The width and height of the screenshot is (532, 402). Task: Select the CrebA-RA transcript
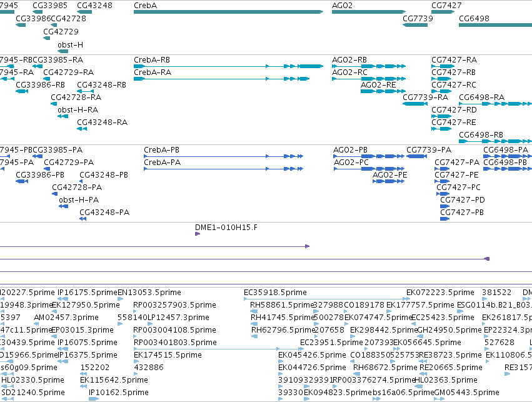(x=221, y=79)
